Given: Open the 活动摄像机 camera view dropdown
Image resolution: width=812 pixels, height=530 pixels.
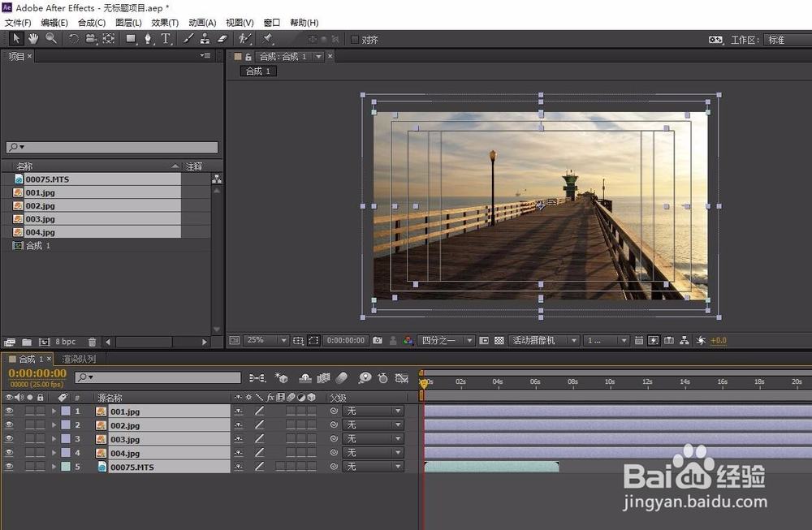Looking at the screenshot, I should coord(543,340).
